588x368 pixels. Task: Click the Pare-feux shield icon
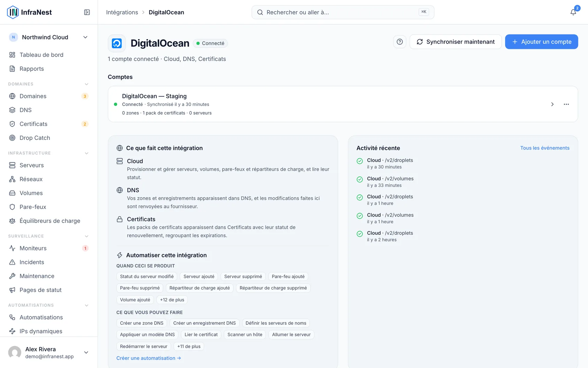(12, 207)
